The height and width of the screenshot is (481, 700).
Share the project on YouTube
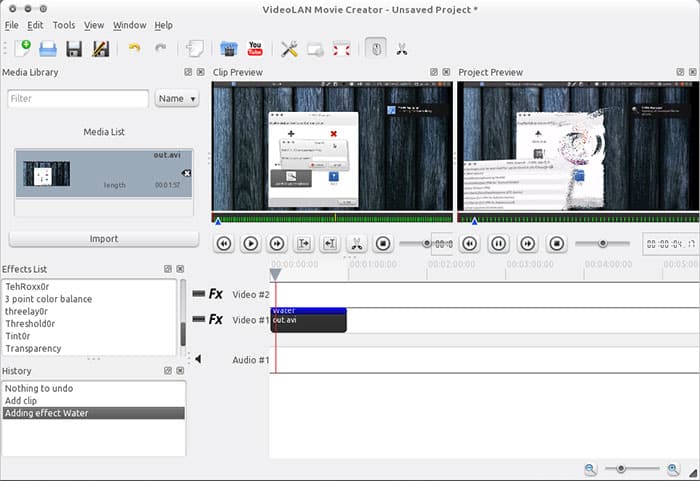click(255, 48)
